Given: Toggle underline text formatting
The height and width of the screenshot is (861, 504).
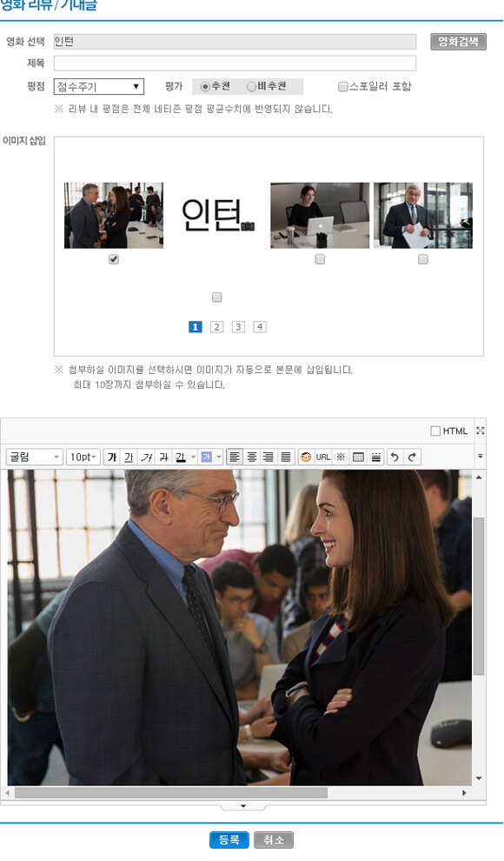Looking at the screenshot, I should pyautogui.click(x=129, y=457).
